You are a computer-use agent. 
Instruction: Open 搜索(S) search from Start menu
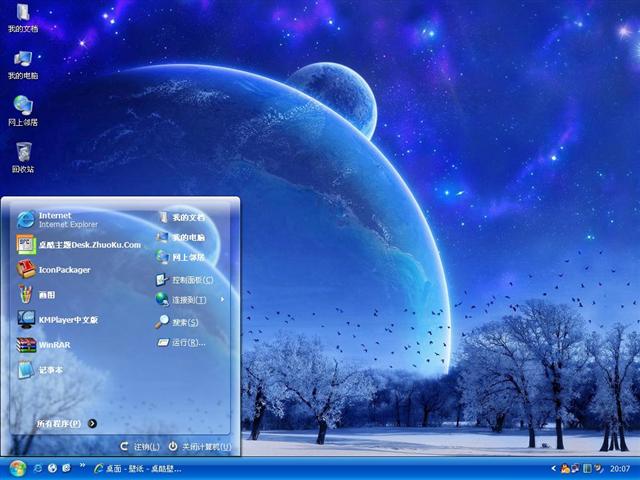176,322
